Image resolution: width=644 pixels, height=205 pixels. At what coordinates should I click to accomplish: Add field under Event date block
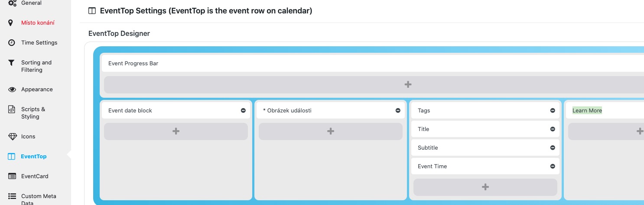[x=176, y=131]
